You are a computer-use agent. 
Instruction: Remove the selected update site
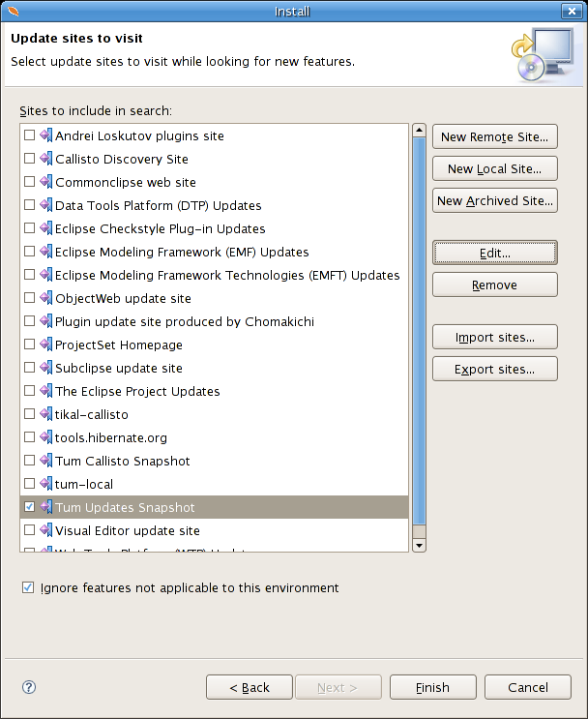click(x=495, y=285)
